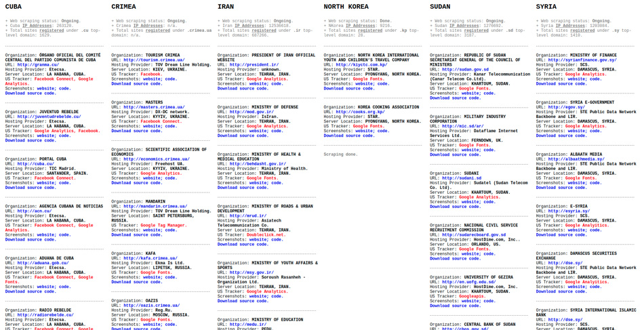Viewport: 644px width, 330px height.
Task: Open the http://sudani.sd link
Action: (x=462, y=178)
